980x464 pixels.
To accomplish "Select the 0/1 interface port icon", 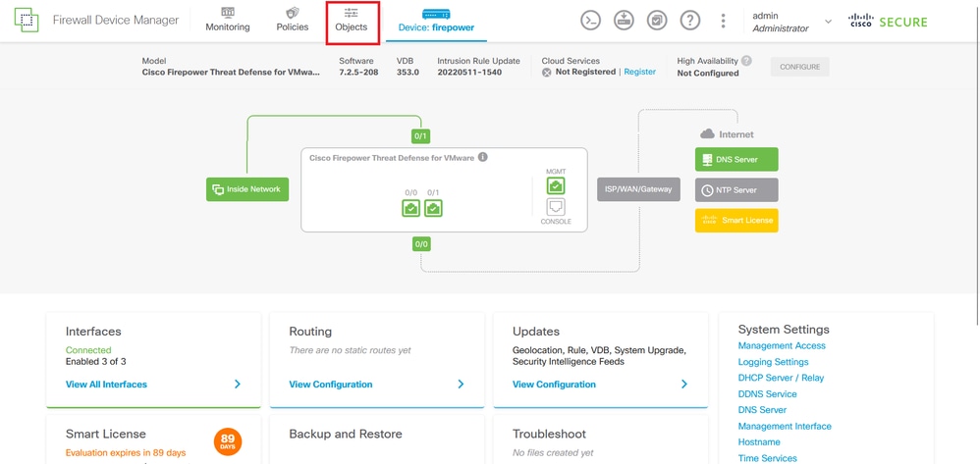I will coord(434,208).
